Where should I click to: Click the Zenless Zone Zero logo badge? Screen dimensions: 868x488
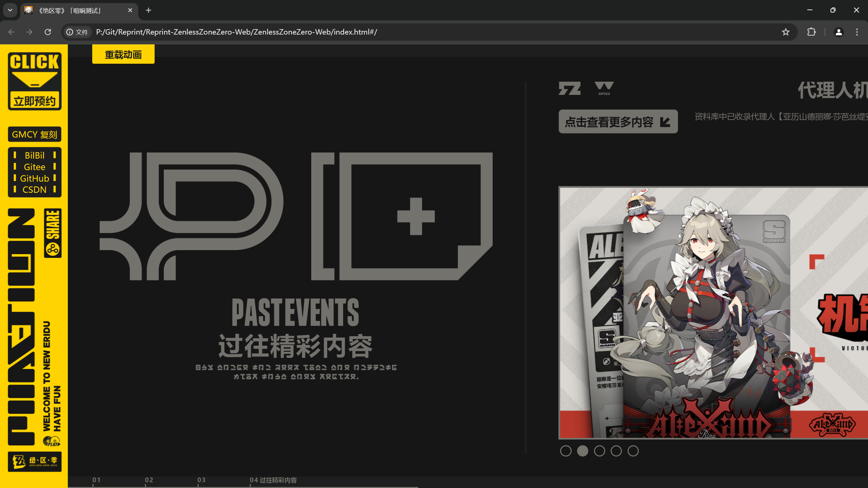tap(35, 461)
